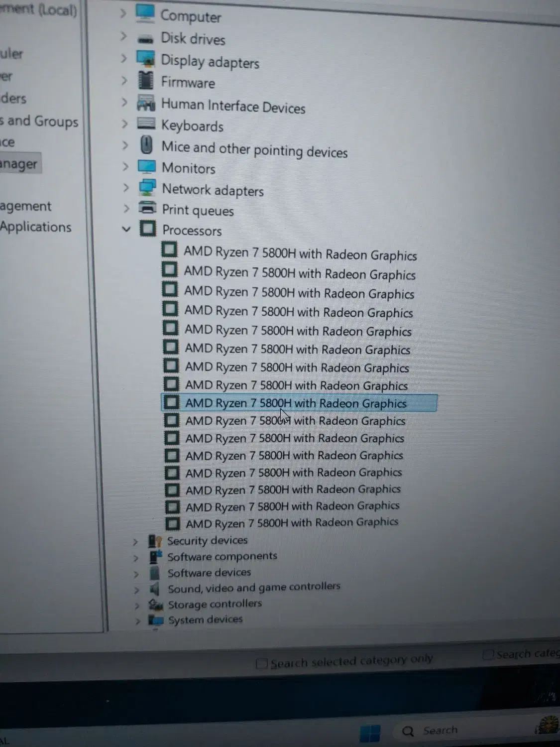Expand the Disk drives category
The width and height of the screenshot is (560, 747).
point(123,36)
